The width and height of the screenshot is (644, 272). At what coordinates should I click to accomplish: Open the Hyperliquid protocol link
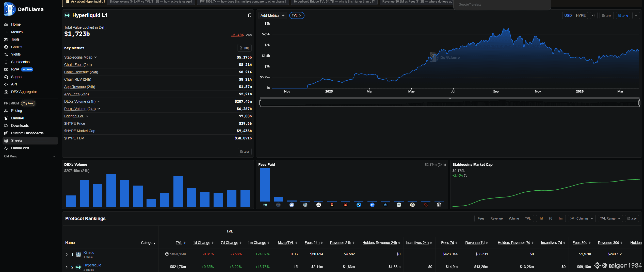(92, 265)
